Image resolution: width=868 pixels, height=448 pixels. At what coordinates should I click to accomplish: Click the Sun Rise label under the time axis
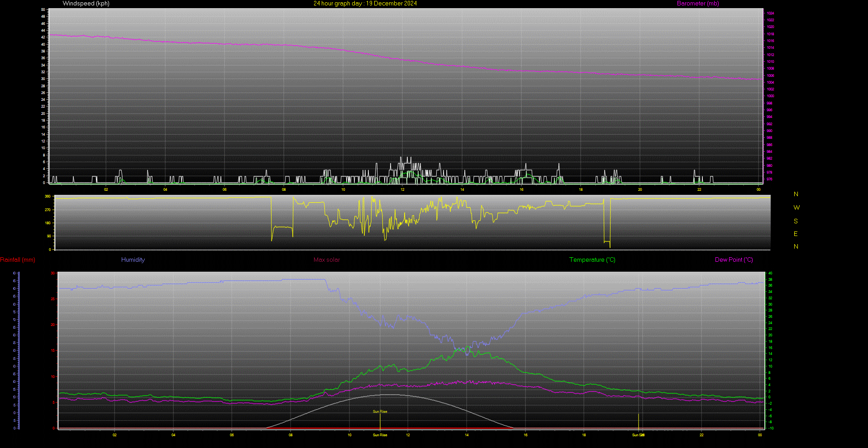coord(380,435)
